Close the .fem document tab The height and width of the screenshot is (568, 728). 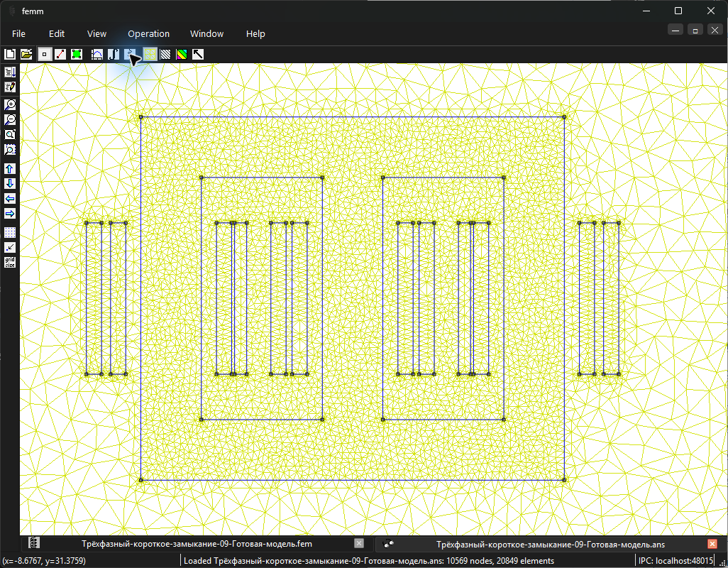point(359,543)
